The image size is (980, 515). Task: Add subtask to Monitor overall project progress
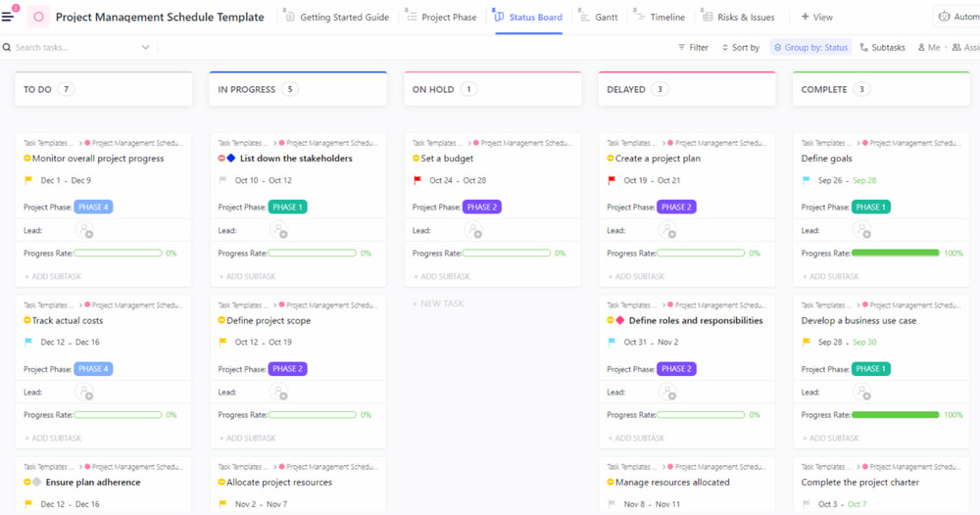point(53,276)
